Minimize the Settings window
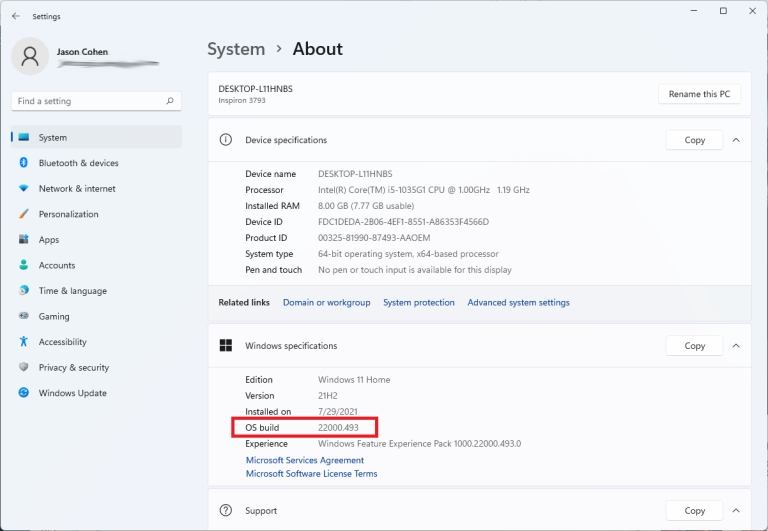 click(x=694, y=11)
